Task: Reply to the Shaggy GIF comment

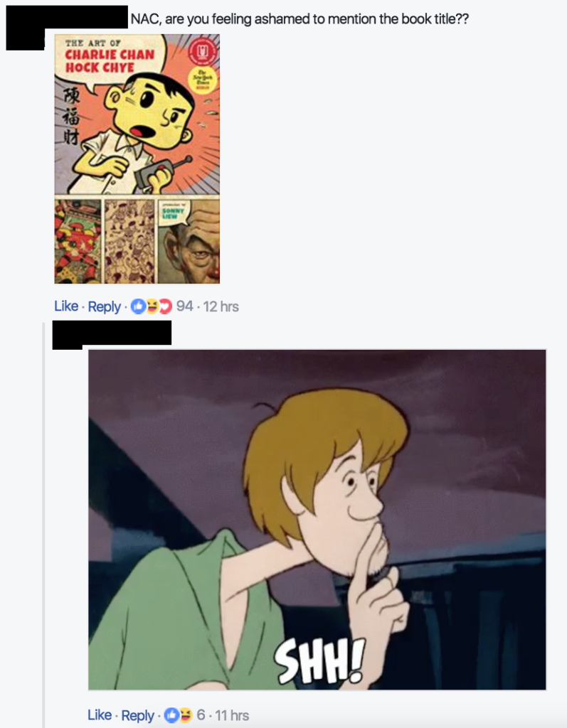Action: pos(137,715)
